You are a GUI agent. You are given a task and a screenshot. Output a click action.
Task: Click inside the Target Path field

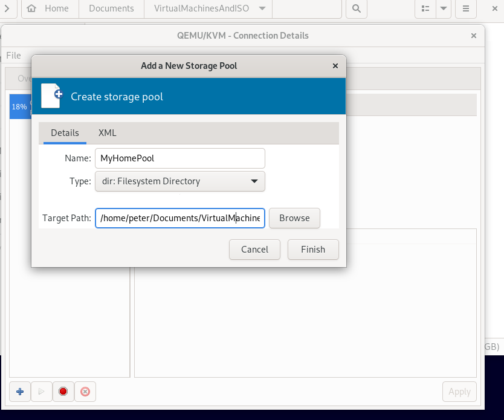[x=179, y=218]
